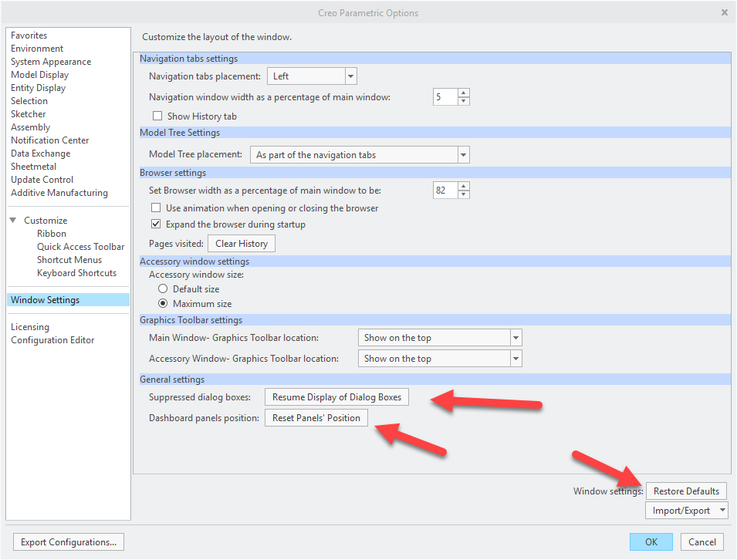Click the navigation window width field
The image size is (737, 560).
coord(445,97)
